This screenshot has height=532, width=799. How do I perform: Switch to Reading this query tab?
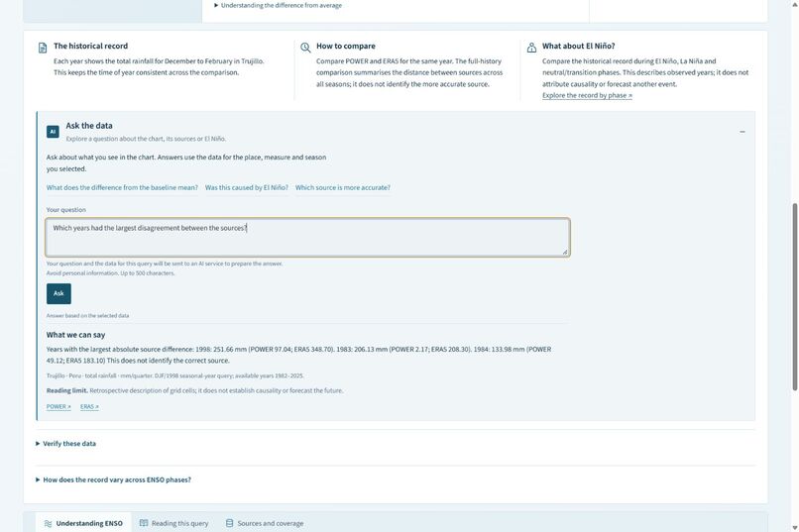coord(174,523)
